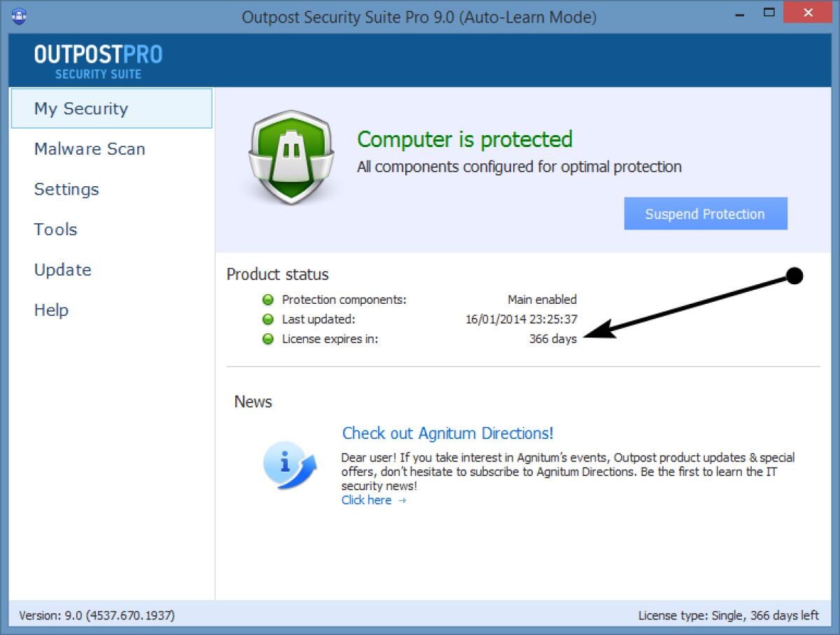This screenshot has height=635, width=840.
Task: Click the green protection shield icon
Action: [x=290, y=155]
